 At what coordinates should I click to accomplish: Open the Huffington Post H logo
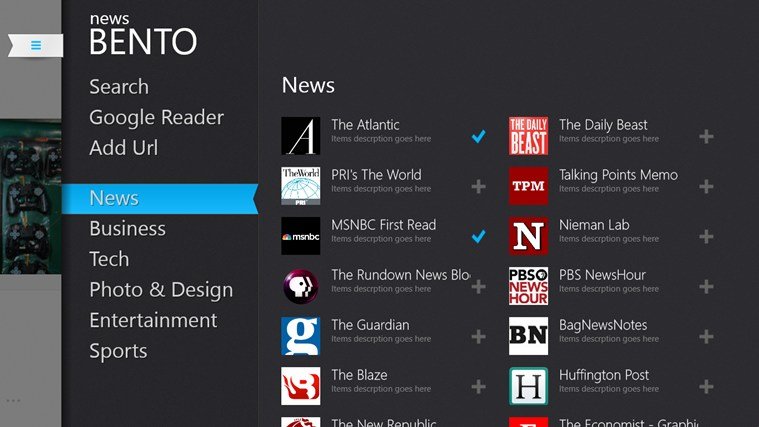(x=528, y=386)
